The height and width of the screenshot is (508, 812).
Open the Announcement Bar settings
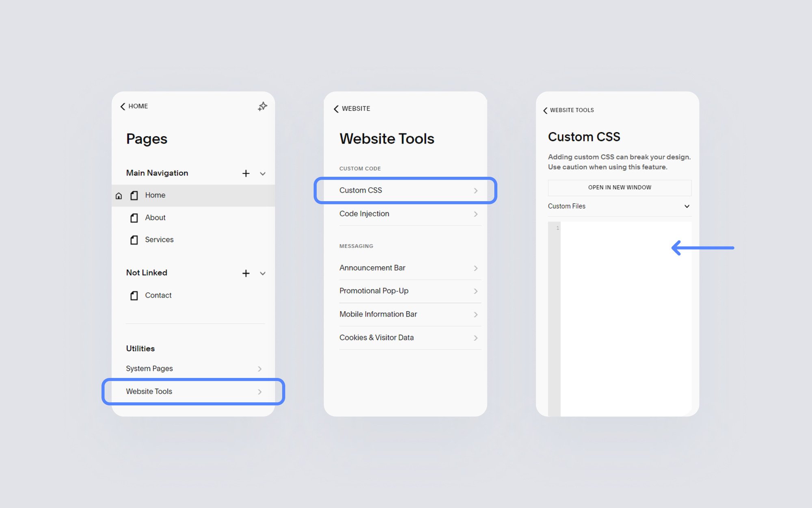(x=410, y=268)
